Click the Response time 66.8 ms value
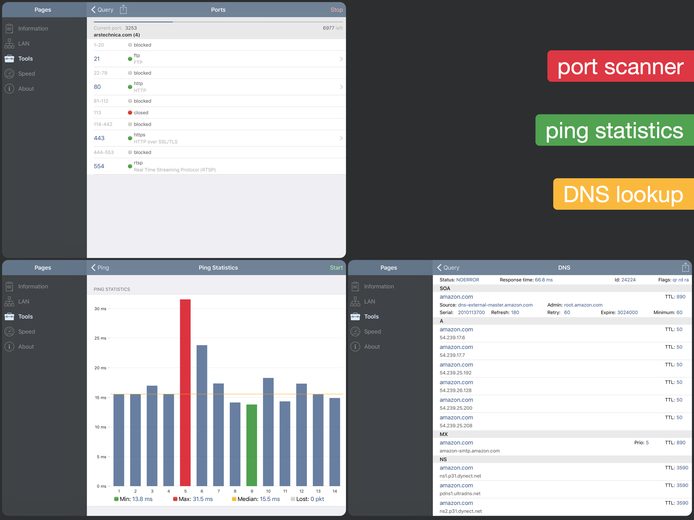Screen dimensions: 694x520 [544, 280]
